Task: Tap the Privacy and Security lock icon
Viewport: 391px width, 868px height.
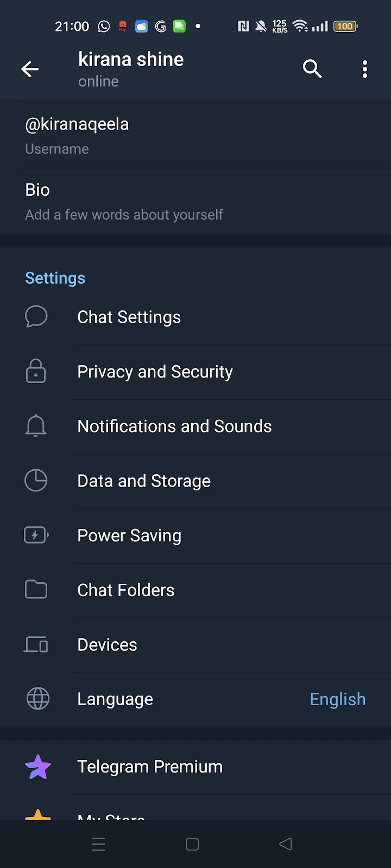Action: pyautogui.click(x=36, y=372)
